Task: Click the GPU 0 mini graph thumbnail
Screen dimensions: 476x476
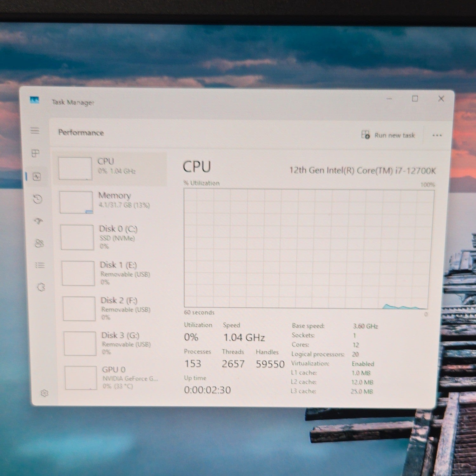Action: (x=81, y=378)
